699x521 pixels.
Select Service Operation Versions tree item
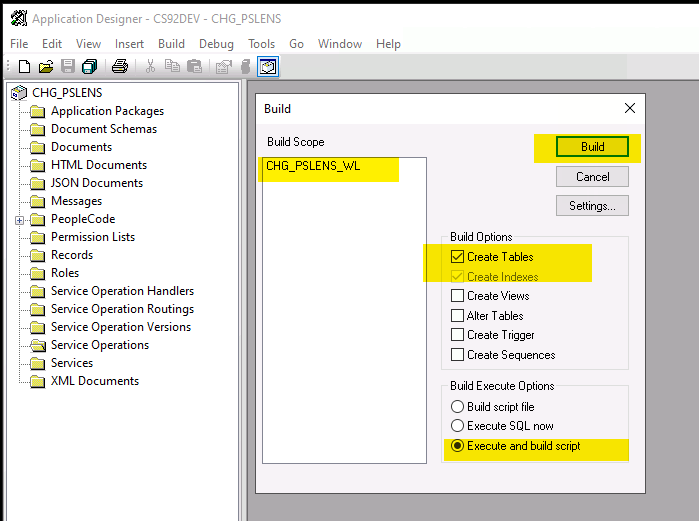[121, 327]
